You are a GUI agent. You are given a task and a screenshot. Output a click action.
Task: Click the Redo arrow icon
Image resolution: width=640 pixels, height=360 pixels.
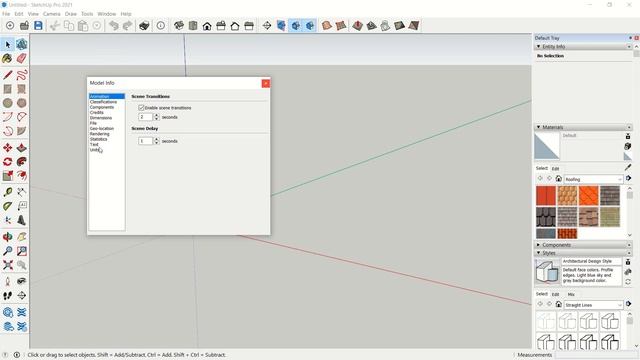[x=127, y=26]
